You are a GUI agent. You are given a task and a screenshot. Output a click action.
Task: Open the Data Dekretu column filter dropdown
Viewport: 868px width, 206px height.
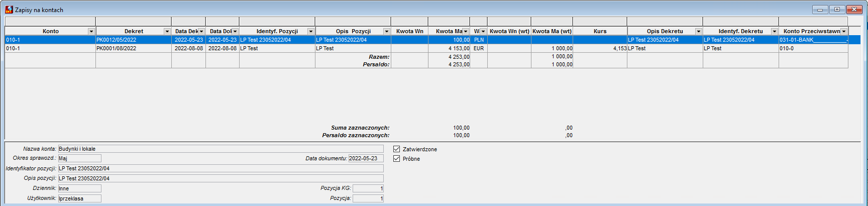pos(201,31)
